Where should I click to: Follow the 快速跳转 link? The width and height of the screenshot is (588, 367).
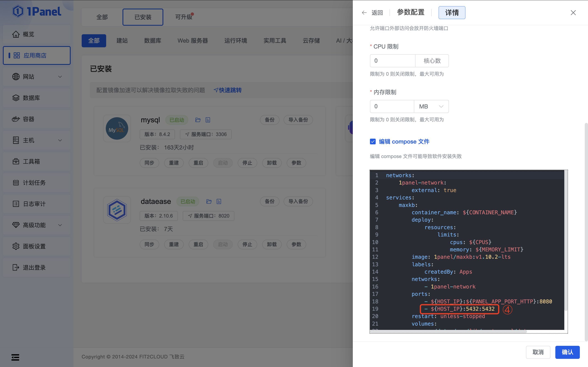230,90
